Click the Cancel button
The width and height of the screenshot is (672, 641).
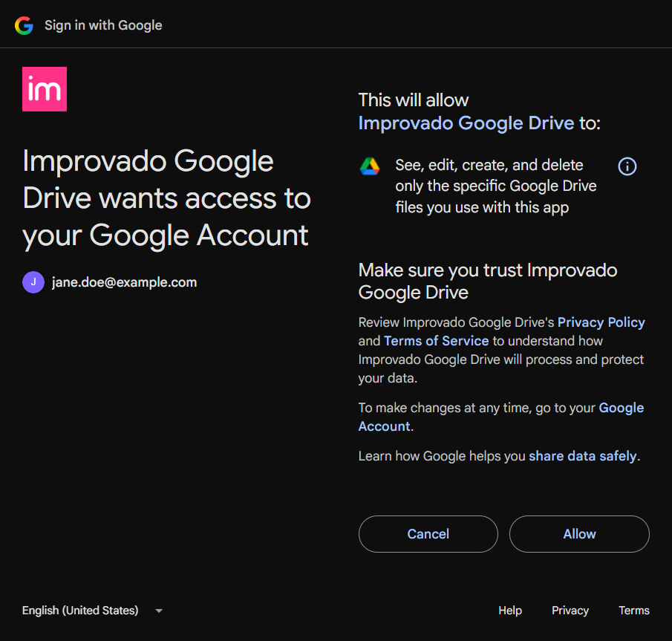point(428,534)
